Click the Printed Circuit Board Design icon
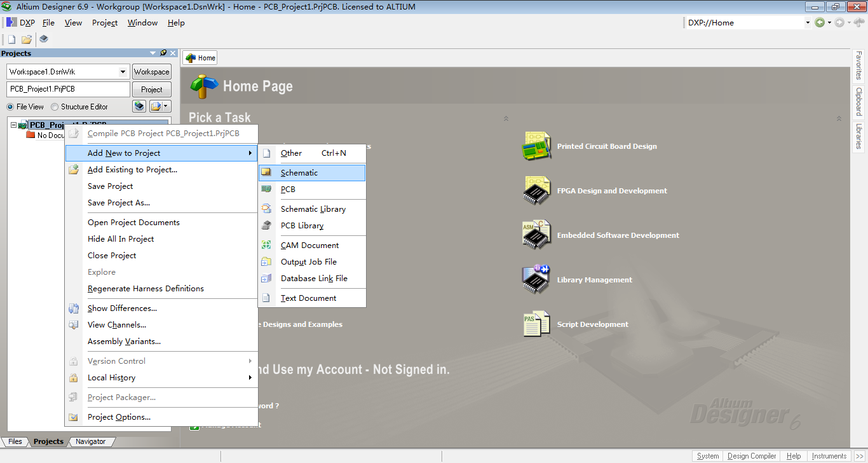Image resolution: width=868 pixels, height=463 pixels. tap(536, 146)
